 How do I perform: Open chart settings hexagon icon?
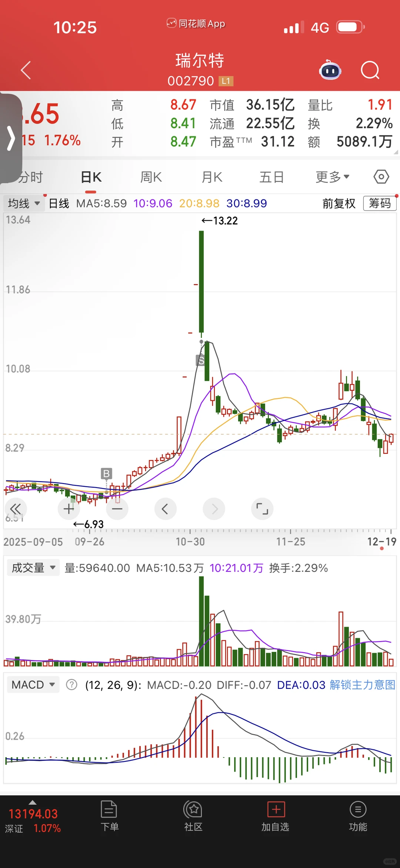click(x=381, y=177)
